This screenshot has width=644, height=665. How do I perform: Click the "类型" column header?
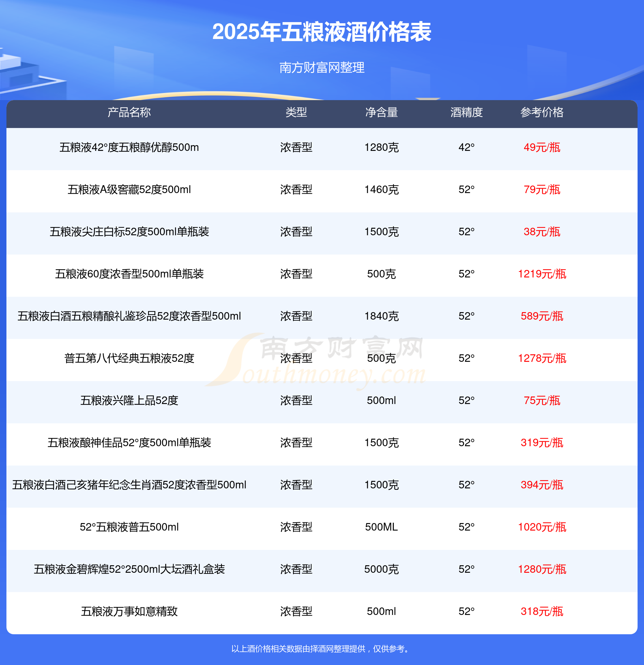(x=296, y=112)
